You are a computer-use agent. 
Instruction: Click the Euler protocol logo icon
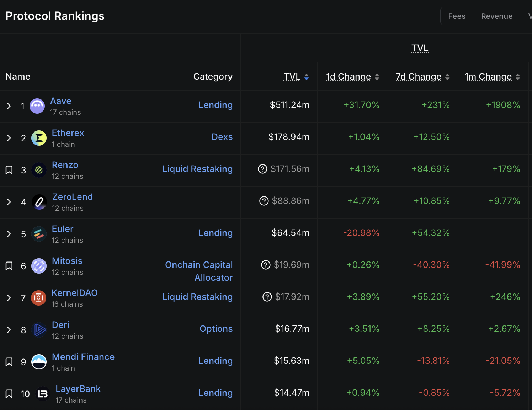[x=39, y=234]
